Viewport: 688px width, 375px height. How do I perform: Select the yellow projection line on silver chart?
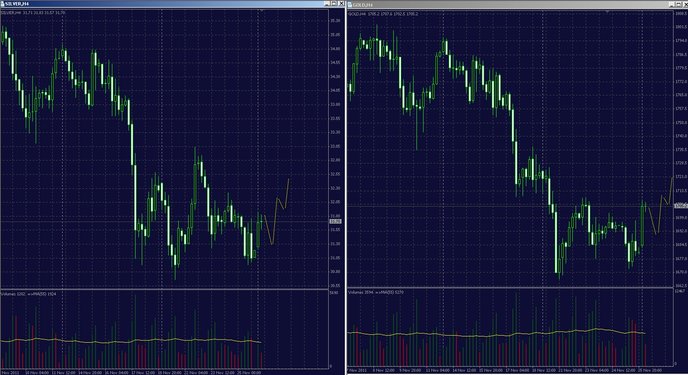[276, 211]
